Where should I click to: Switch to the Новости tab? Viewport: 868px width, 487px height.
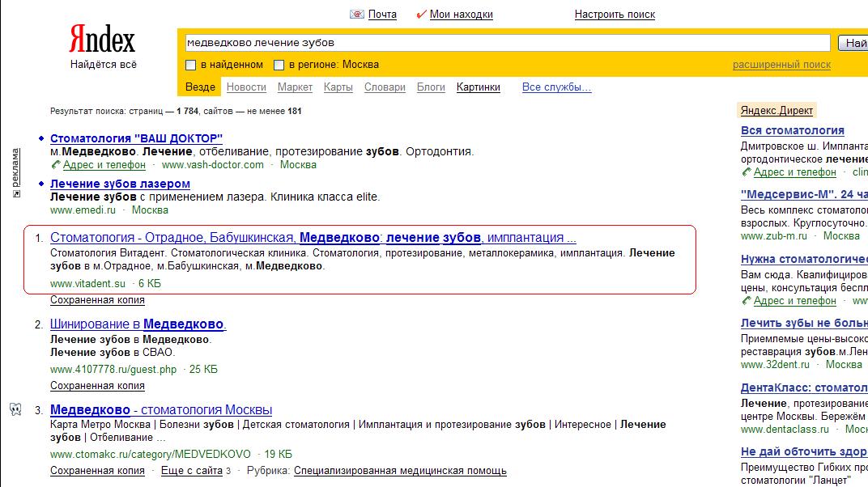pos(246,87)
